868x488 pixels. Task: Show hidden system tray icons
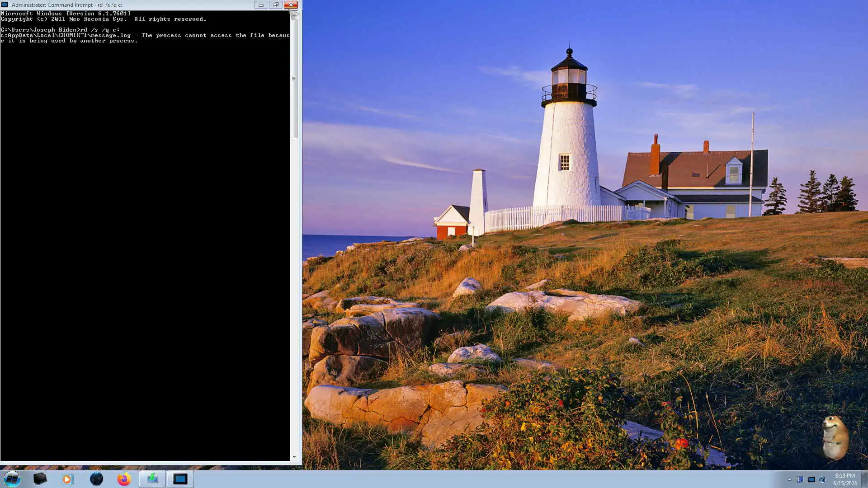tap(790, 479)
